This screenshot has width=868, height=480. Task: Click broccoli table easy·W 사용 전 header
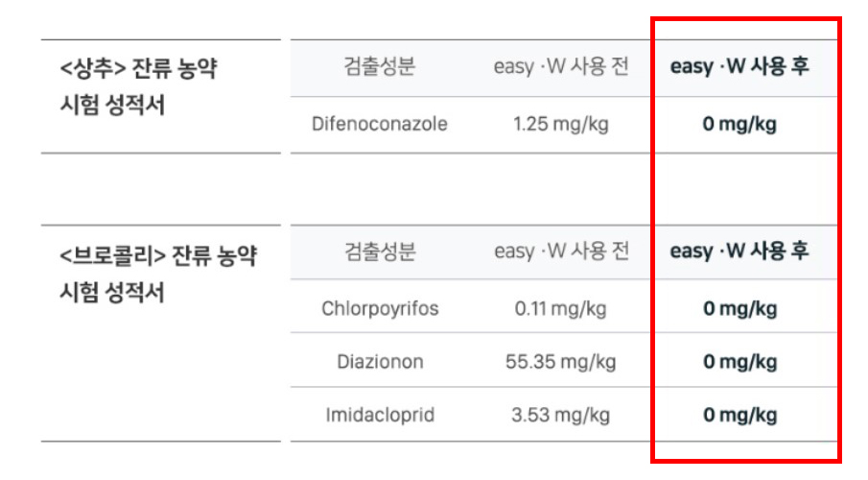[x=561, y=252]
